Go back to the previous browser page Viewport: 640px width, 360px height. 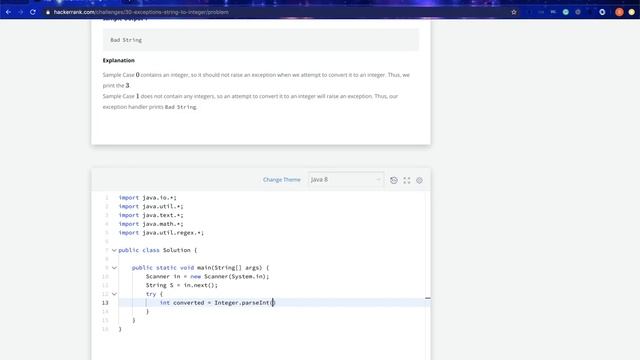click(x=8, y=12)
